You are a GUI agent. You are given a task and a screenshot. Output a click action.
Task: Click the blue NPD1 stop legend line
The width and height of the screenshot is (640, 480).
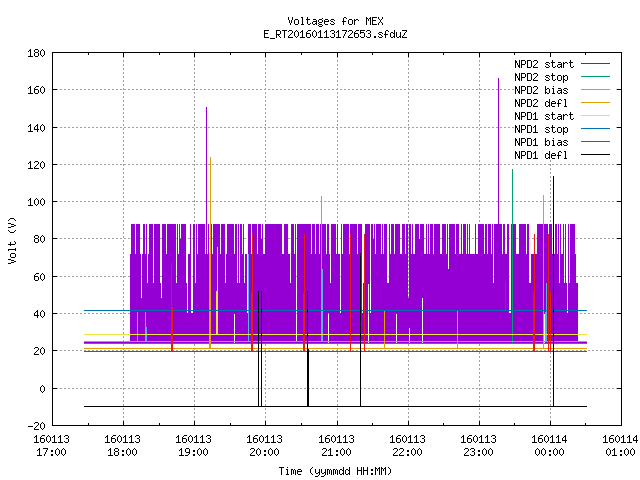coord(595,129)
